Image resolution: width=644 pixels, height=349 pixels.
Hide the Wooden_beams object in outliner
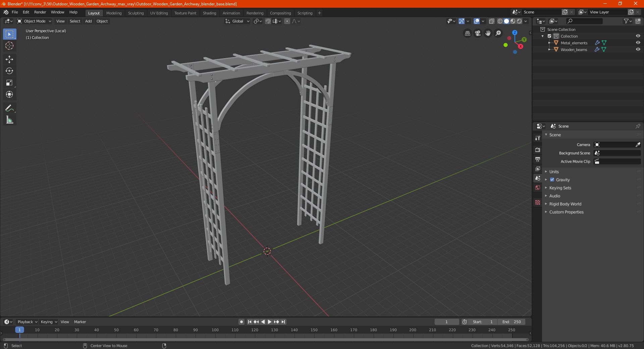(638, 49)
